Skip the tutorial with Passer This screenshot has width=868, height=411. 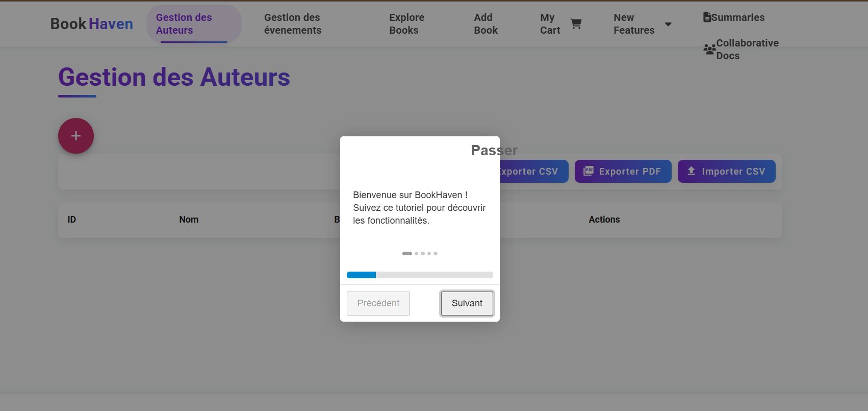pyautogui.click(x=494, y=150)
